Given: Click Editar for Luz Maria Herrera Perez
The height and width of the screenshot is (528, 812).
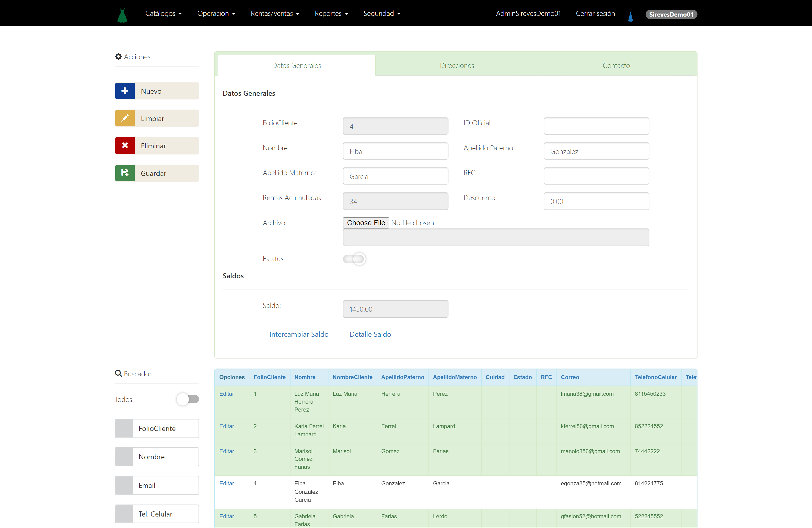Looking at the screenshot, I should click(x=227, y=394).
